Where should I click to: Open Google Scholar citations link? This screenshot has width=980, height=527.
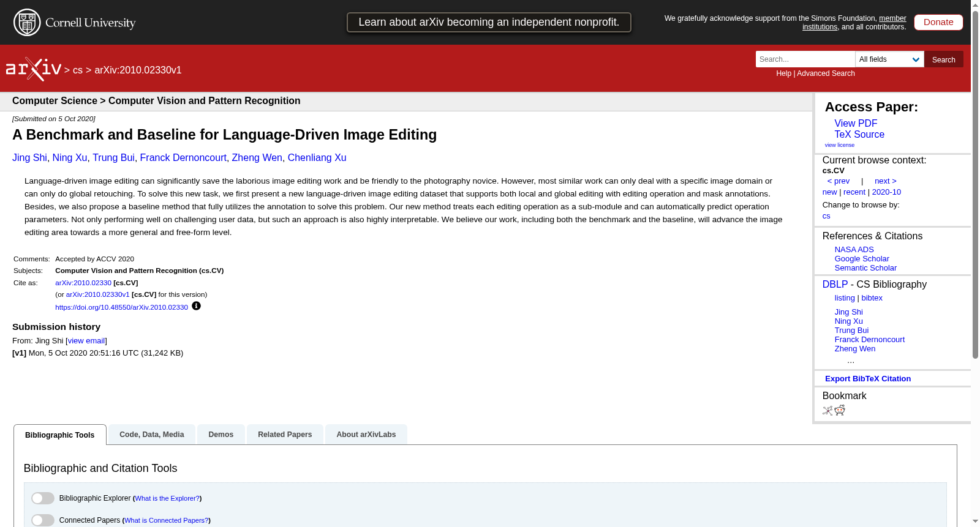coord(862,259)
